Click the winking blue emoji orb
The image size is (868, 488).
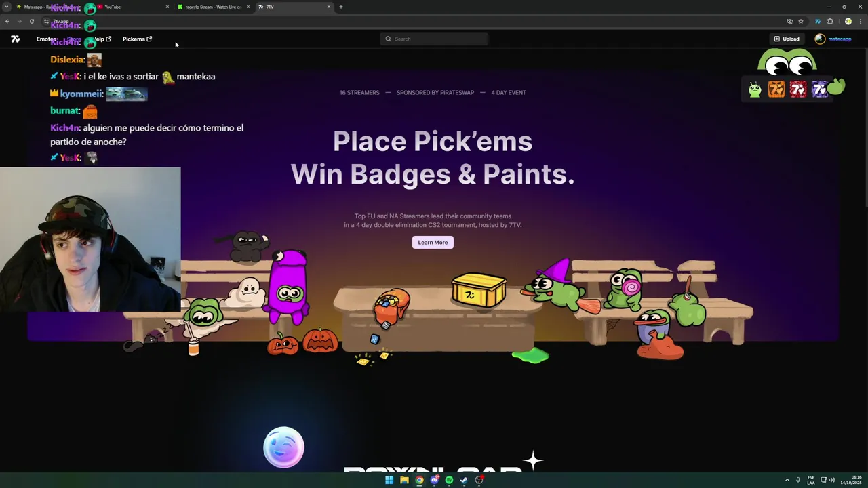coord(283,447)
